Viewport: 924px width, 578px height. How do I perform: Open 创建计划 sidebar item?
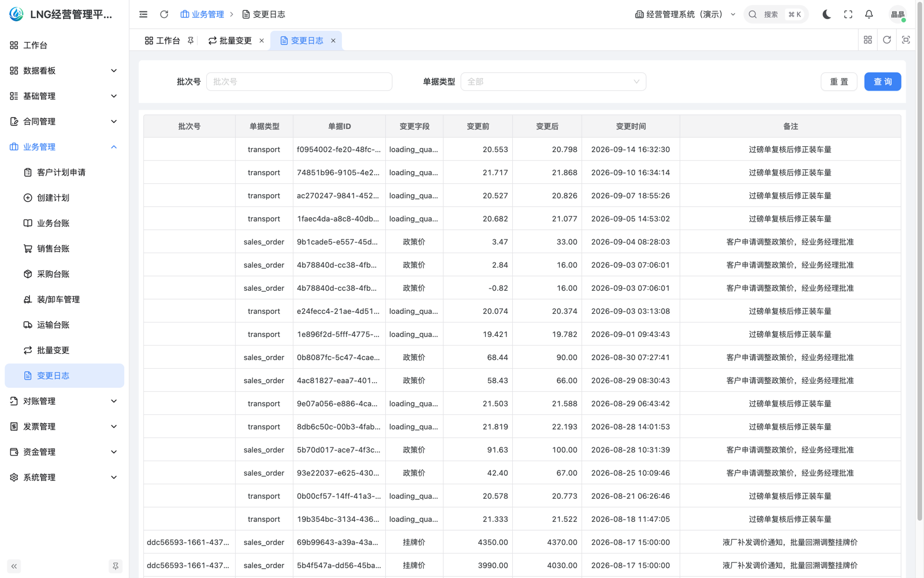[x=64, y=198]
